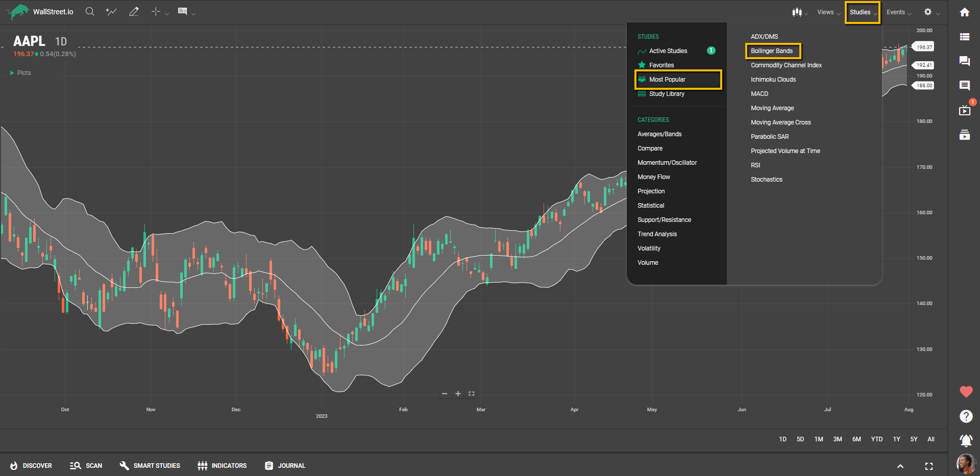Open the Smart Studies button
This screenshot has width=980, height=476.
[x=150, y=466]
